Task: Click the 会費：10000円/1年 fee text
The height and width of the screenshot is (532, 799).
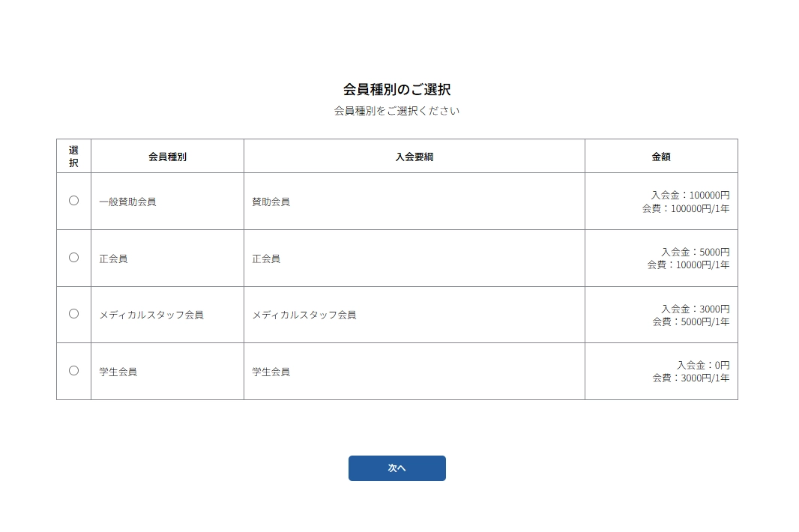Action: click(688, 265)
